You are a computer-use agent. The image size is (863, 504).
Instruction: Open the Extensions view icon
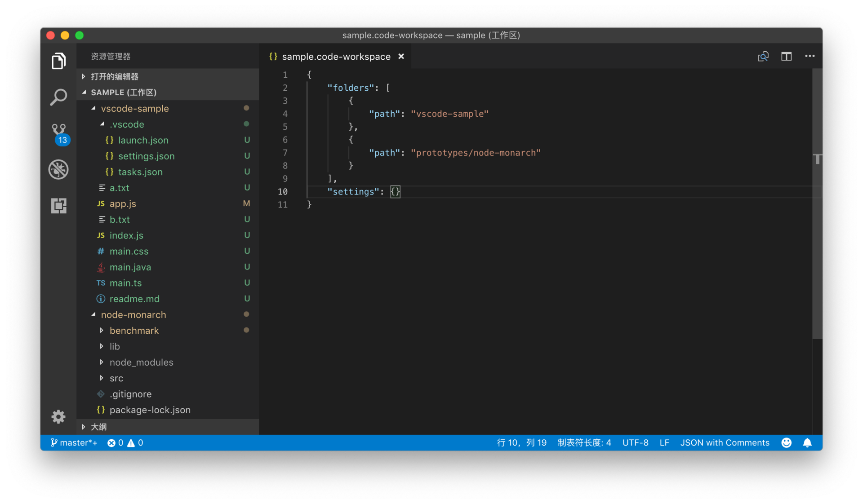click(x=58, y=206)
